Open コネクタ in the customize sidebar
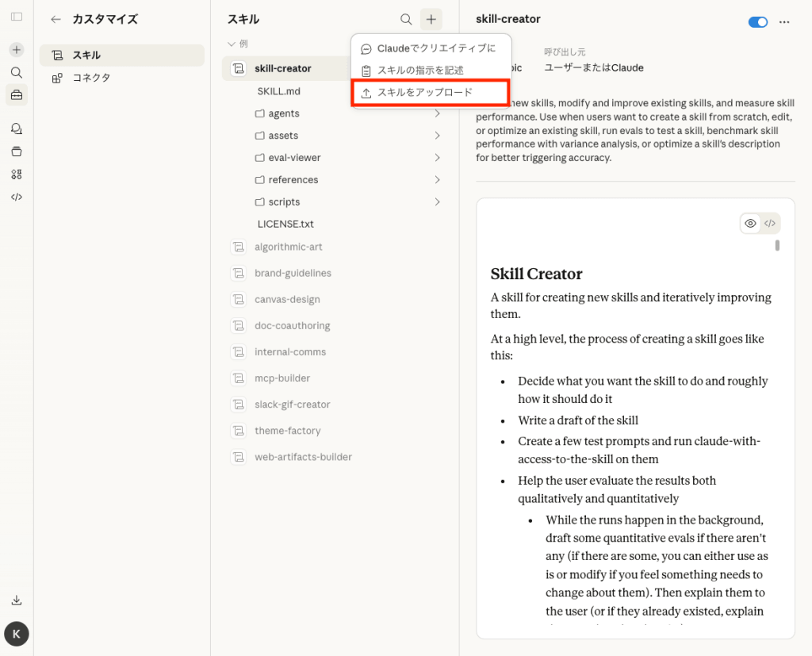This screenshot has width=812, height=656. tap(91, 78)
